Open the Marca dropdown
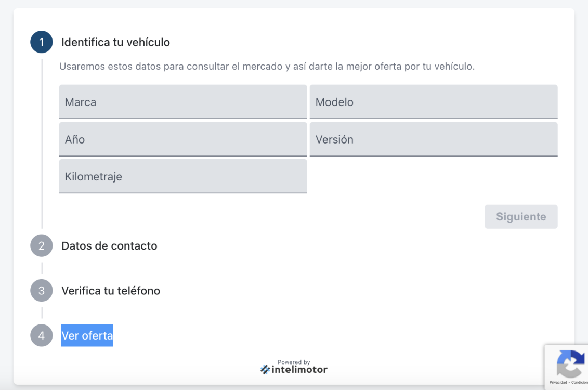This screenshot has width=588, height=390. [183, 101]
